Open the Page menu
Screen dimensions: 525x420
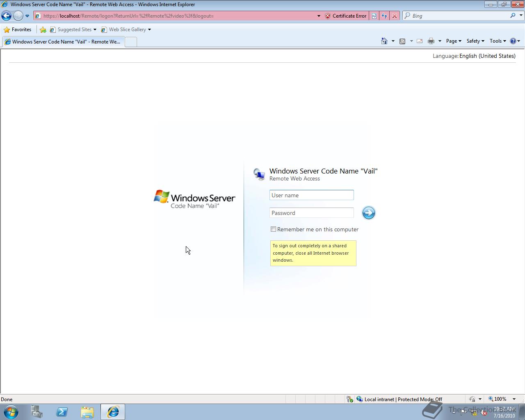[x=454, y=41]
